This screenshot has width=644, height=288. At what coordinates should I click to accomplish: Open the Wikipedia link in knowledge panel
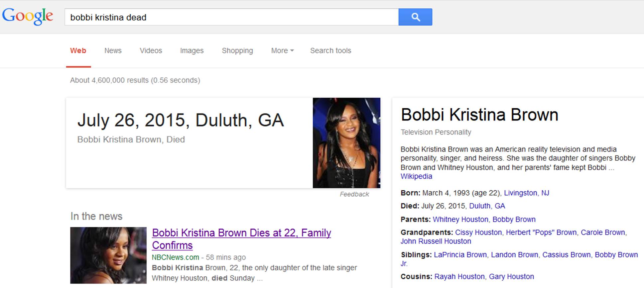[416, 176]
